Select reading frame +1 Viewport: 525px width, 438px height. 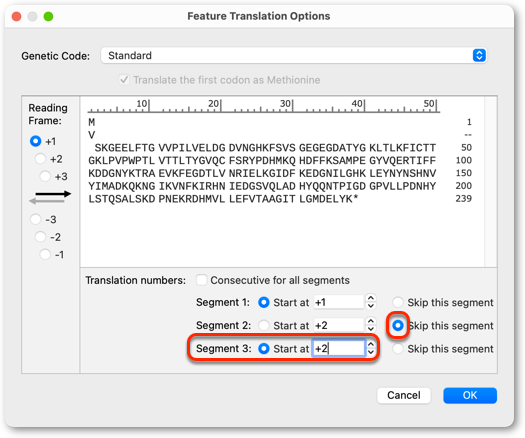pos(35,141)
